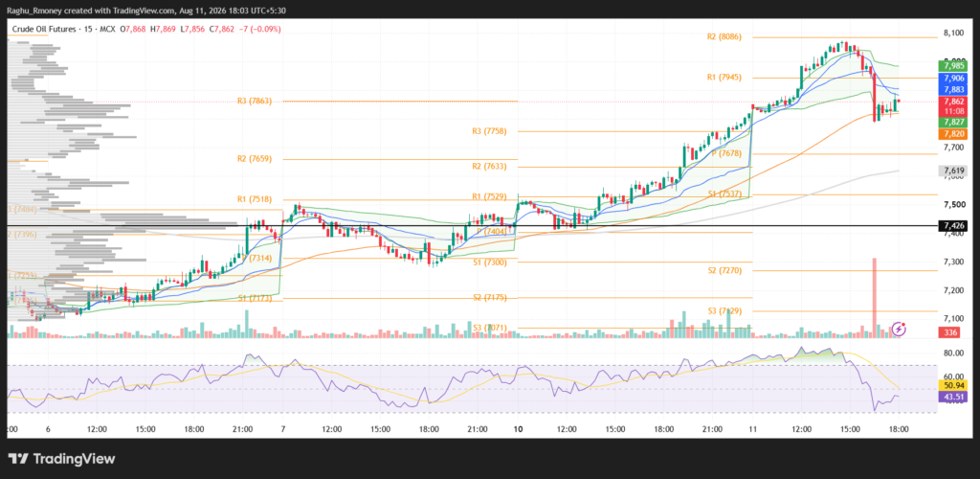Viewport: 980px width, 479px height.
Task: Click the R2 (7659) pivot label
Action: [x=255, y=159]
